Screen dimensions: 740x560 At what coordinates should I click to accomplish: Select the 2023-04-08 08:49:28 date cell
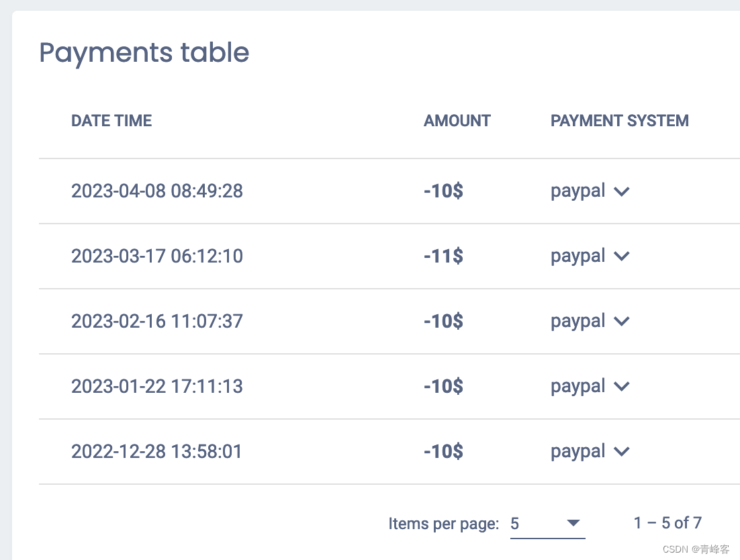[x=157, y=191]
